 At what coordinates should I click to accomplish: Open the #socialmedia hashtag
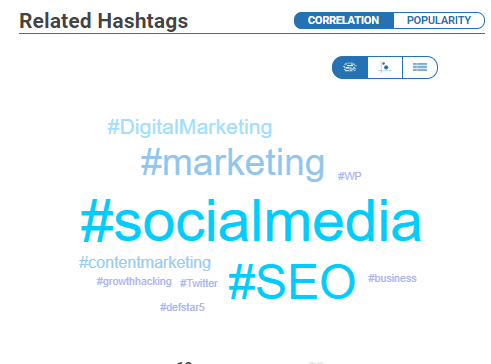click(251, 221)
